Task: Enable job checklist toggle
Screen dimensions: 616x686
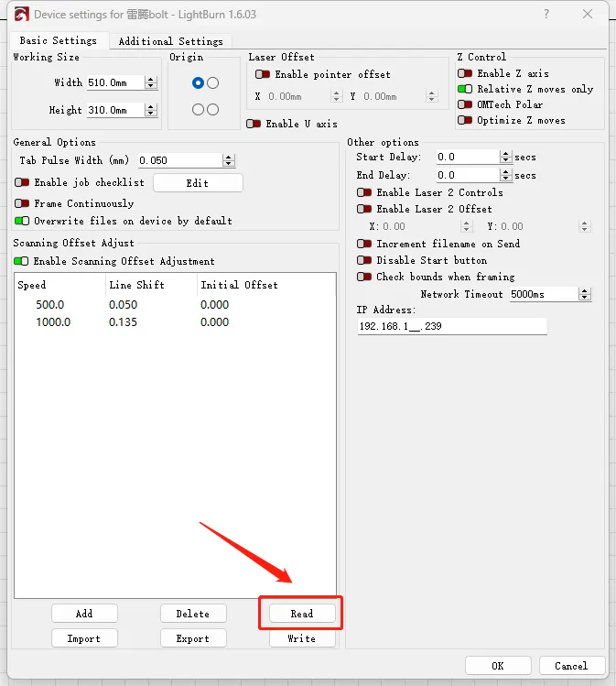Action: 22,182
